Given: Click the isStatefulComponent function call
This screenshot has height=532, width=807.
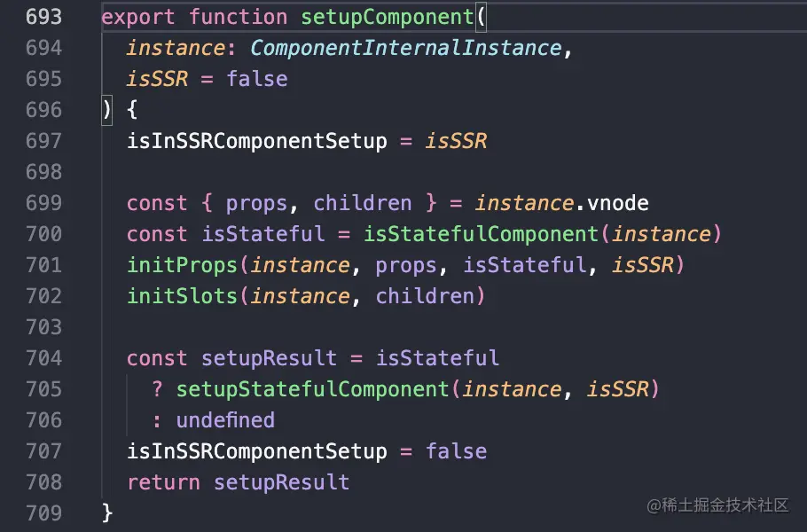Looking at the screenshot, I should [482, 234].
